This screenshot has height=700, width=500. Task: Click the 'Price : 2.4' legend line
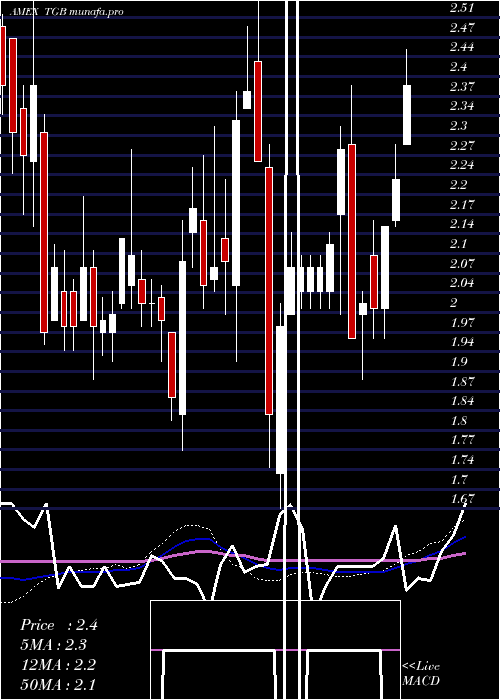click(59, 625)
